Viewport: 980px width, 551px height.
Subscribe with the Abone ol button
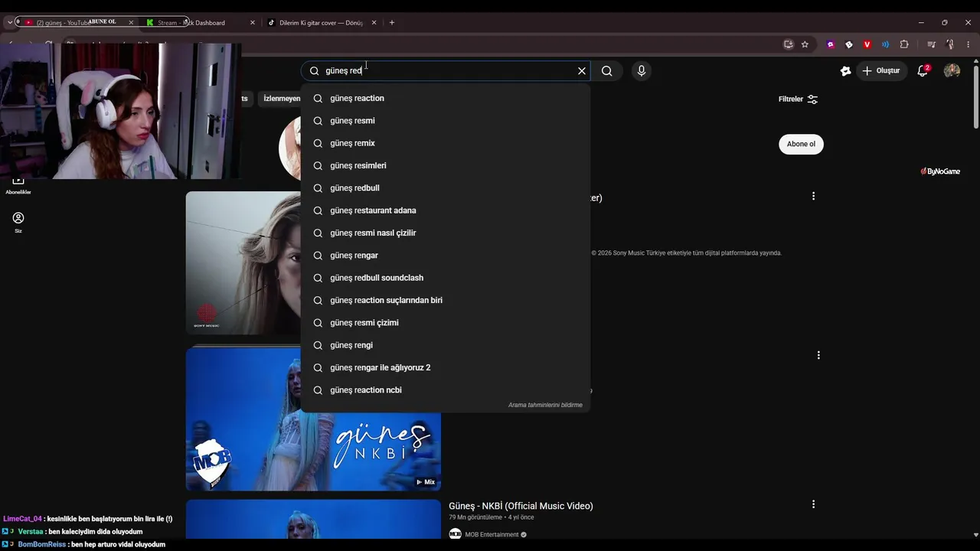[x=801, y=144]
